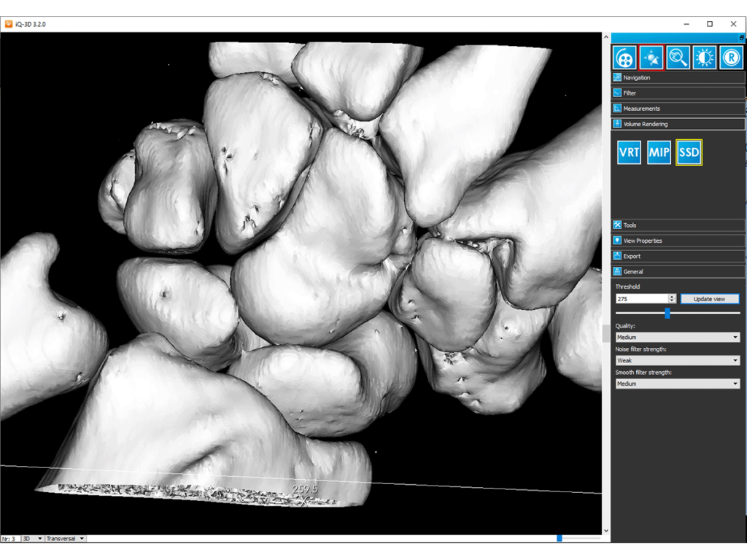This screenshot has width=747, height=560.
Task: Click the Volume Rendering section icon
Action: (x=617, y=124)
